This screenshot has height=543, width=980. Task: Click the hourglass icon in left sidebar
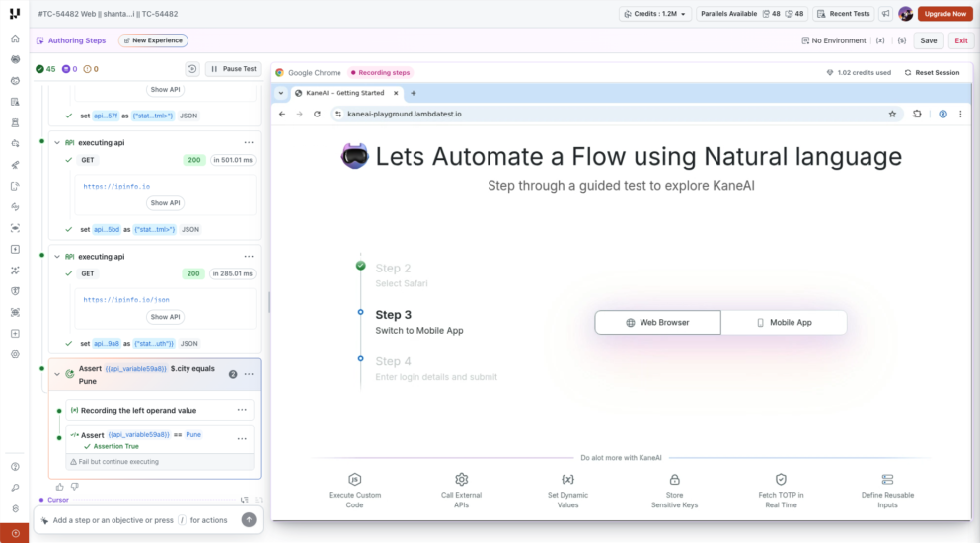(15, 122)
